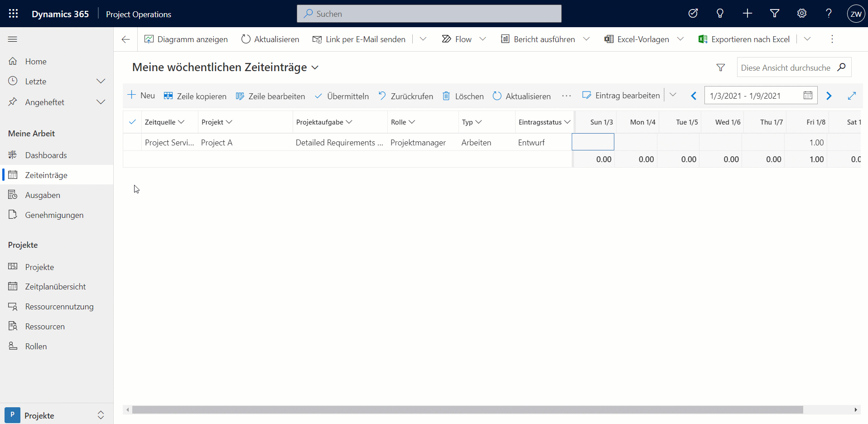Viewport: 868px width, 424px height.
Task: Click Zurückrufen
Action: tap(406, 96)
